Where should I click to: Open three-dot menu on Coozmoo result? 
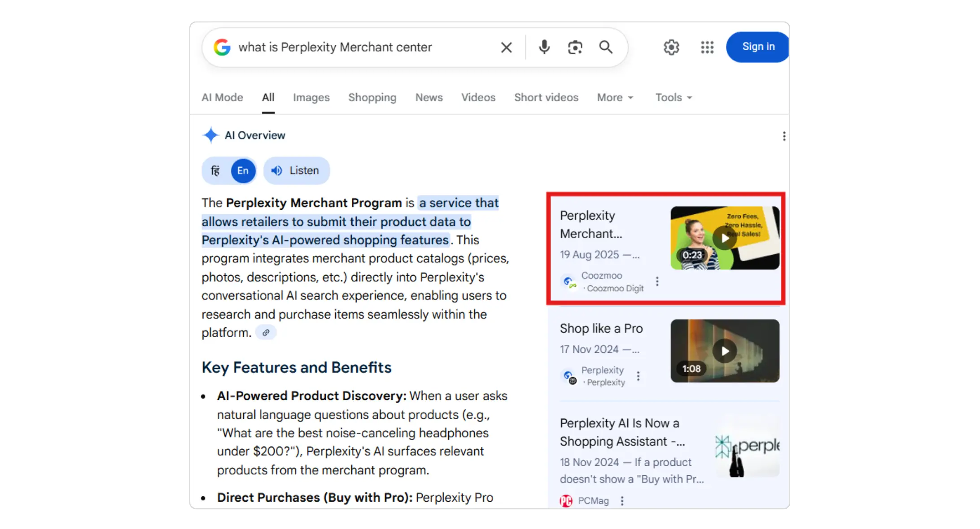click(657, 282)
